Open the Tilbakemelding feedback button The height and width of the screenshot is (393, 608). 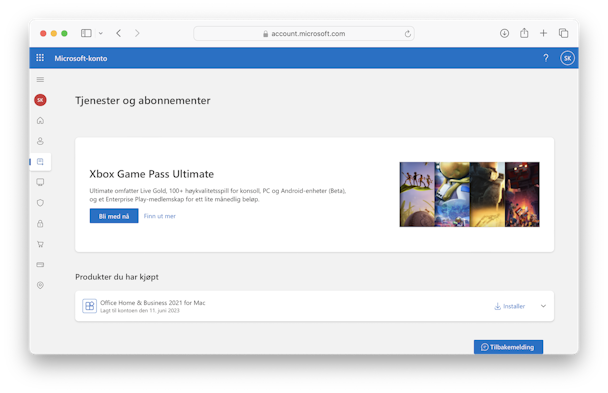(508, 347)
